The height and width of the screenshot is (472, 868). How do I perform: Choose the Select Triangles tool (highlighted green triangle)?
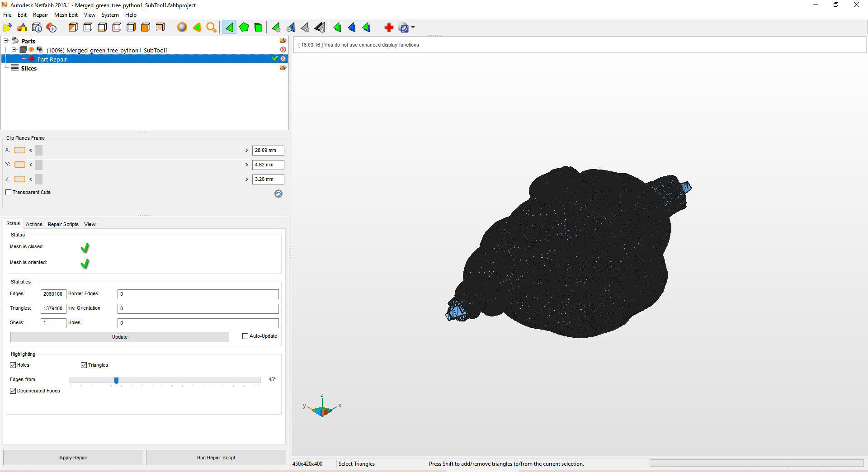229,28
